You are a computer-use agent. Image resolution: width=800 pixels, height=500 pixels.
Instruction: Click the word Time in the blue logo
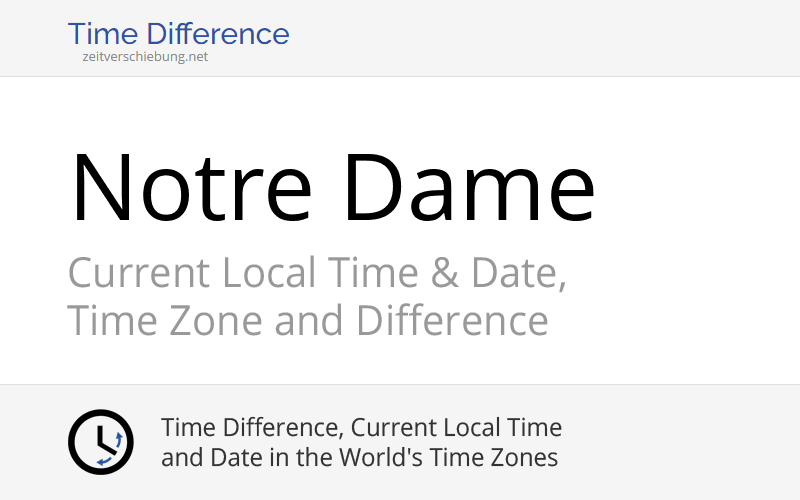[101, 34]
